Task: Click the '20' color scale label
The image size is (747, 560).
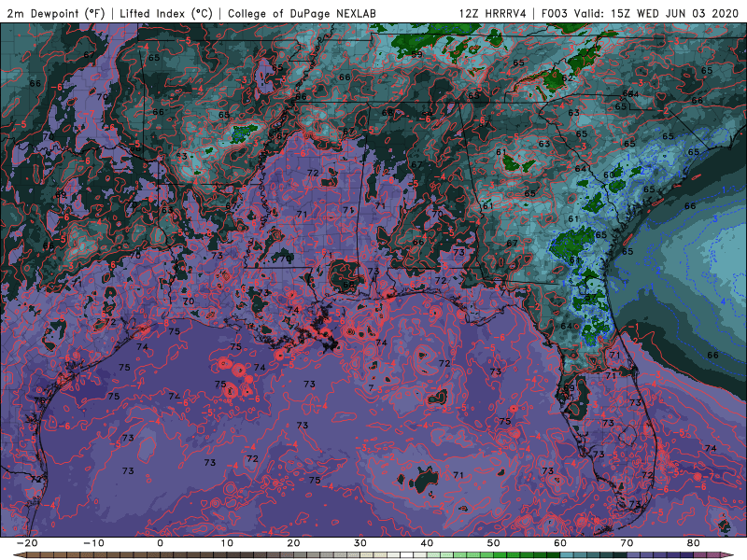Action: (x=293, y=543)
